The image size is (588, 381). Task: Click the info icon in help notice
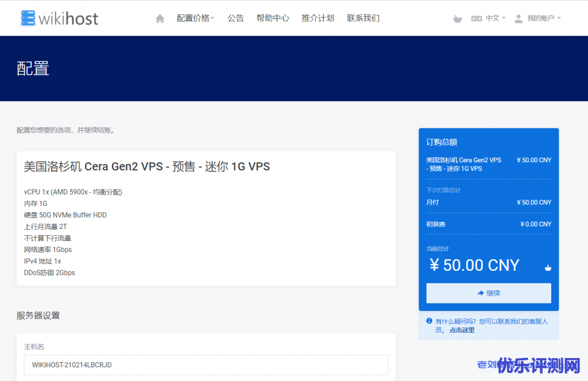[x=429, y=321]
